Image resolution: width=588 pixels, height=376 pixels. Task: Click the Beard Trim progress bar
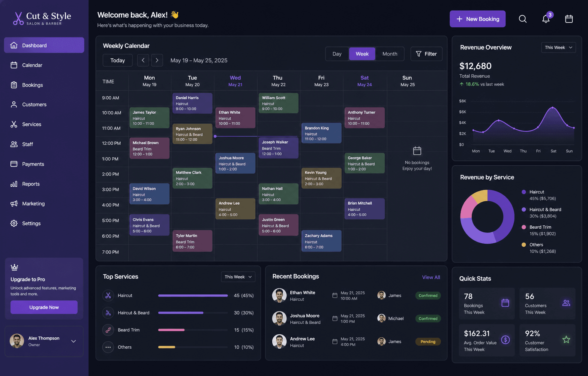tap(193, 330)
